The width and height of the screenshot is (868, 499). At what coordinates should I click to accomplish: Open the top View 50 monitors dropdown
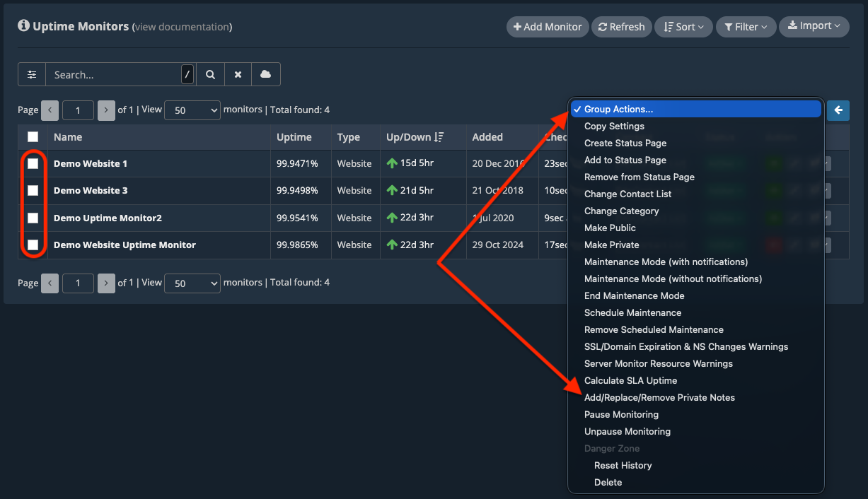[x=192, y=110]
